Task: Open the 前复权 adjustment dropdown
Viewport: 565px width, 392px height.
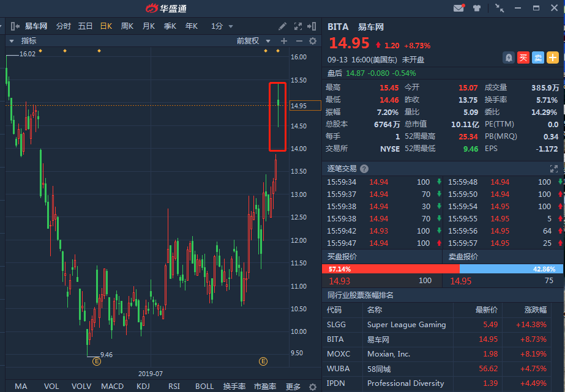Action: click(x=253, y=41)
